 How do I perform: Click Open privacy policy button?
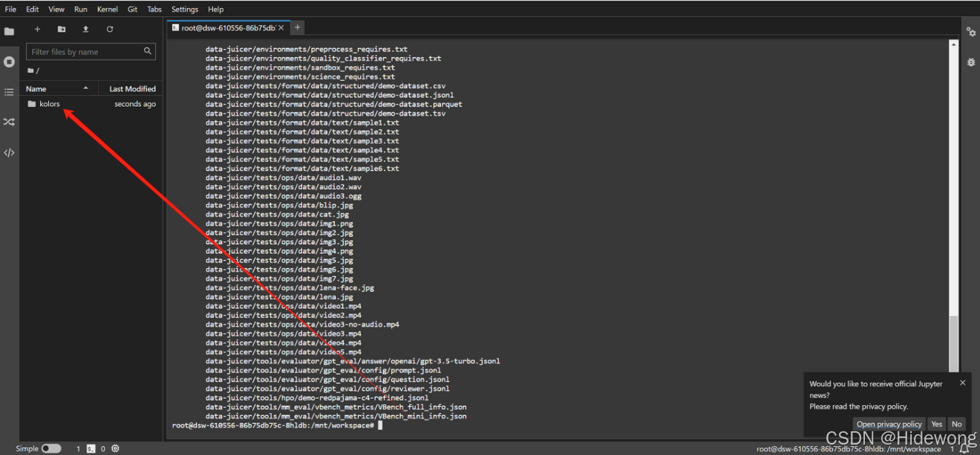coord(889,424)
